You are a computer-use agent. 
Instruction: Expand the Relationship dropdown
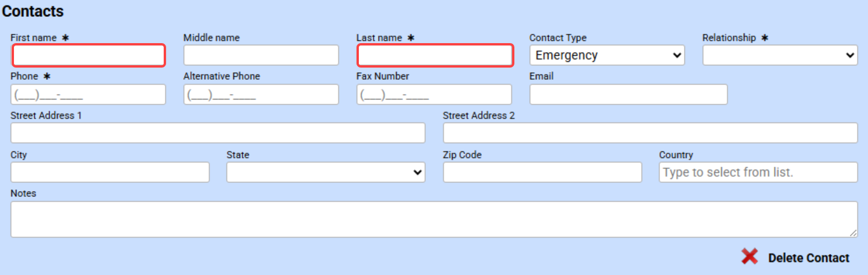(x=779, y=55)
